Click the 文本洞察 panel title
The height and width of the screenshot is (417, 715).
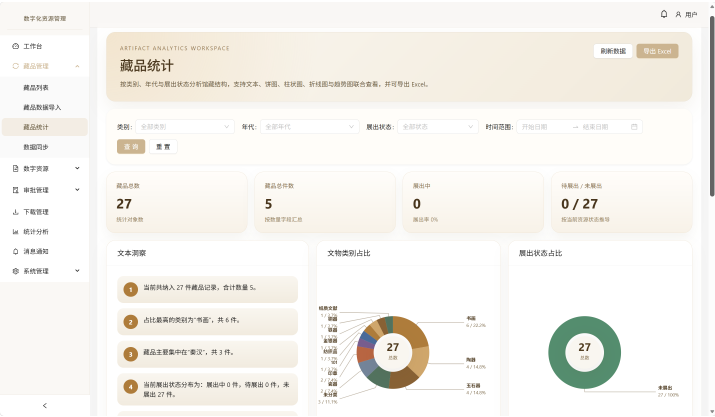131,253
